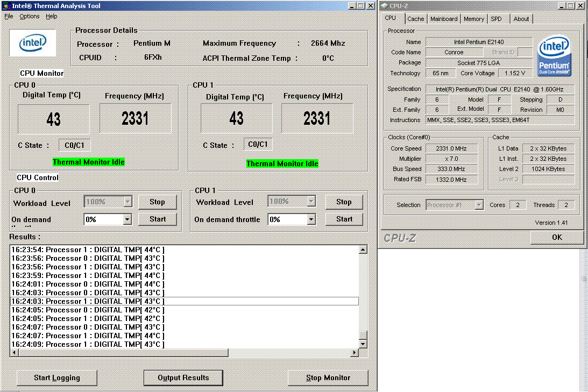This screenshot has height=392, width=588.
Task: Switch to the SPD tab in CPU-Z
Action: [496, 19]
